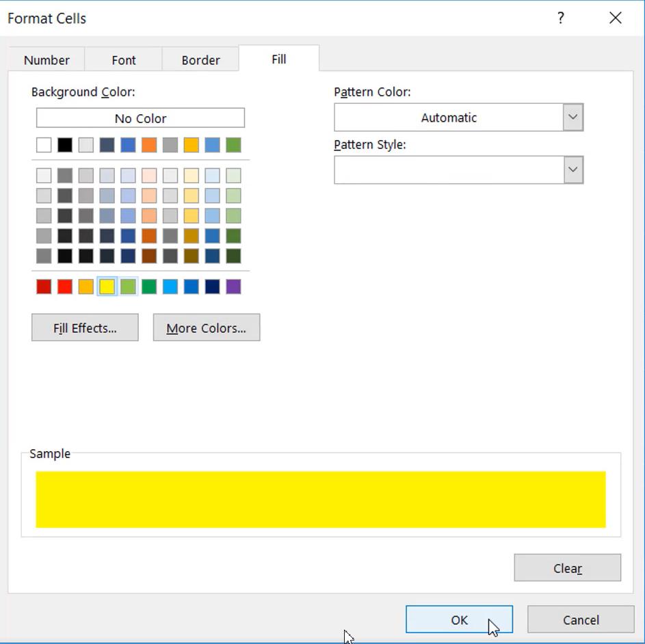Click the Cancel button
The width and height of the screenshot is (645, 644).
pyautogui.click(x=580, y=620)
